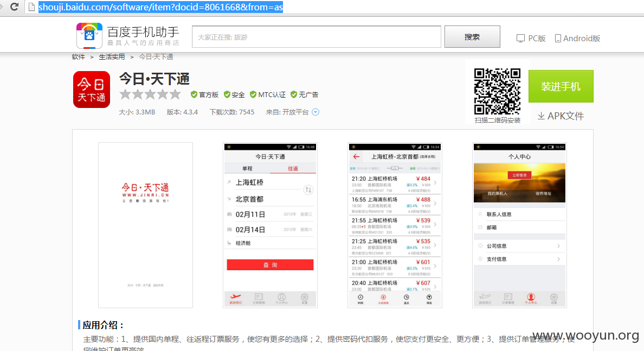This screenshot has height=351, width=644.
Task: Click the five-star rating bar
Action: (150, 94)
